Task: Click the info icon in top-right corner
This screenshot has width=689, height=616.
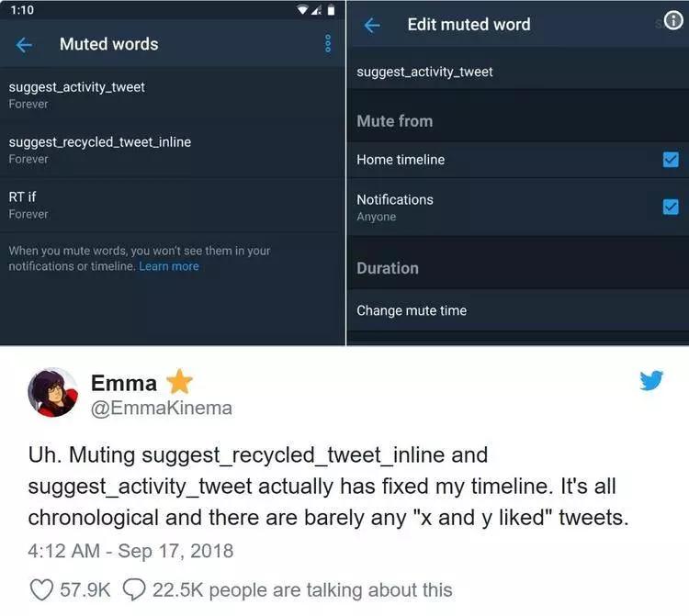Action: point(672,22)
